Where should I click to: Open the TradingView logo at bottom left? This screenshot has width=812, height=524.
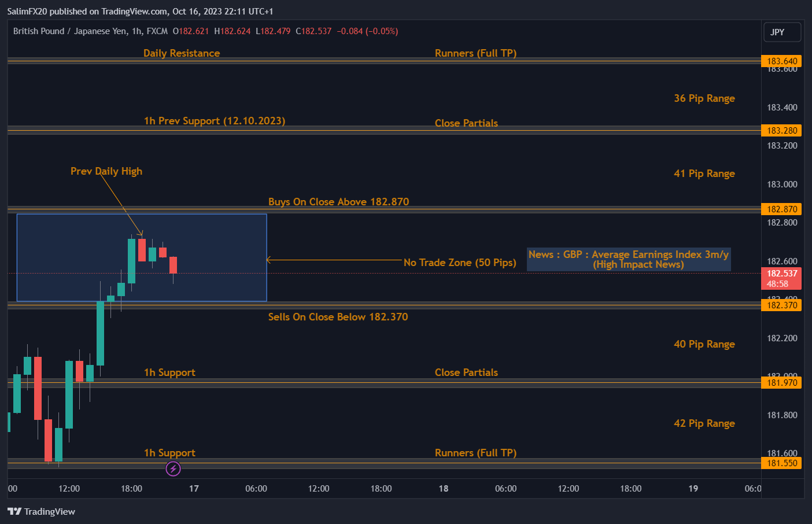point(41,511)
